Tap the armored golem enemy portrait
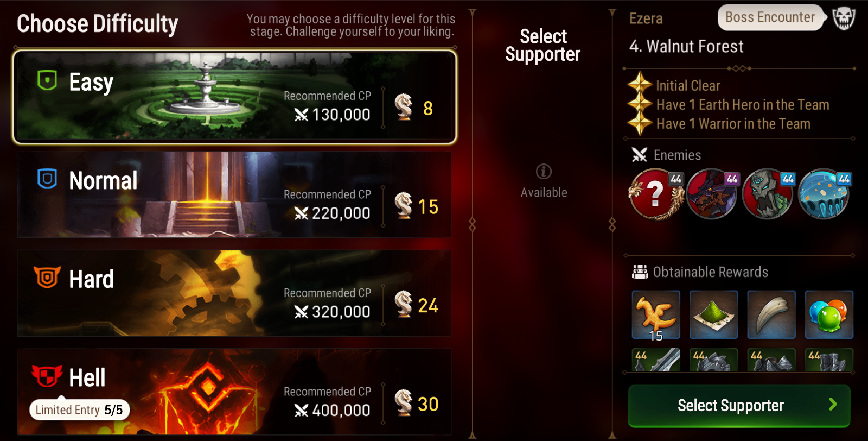The image size is (868, 441). (769, 194)
